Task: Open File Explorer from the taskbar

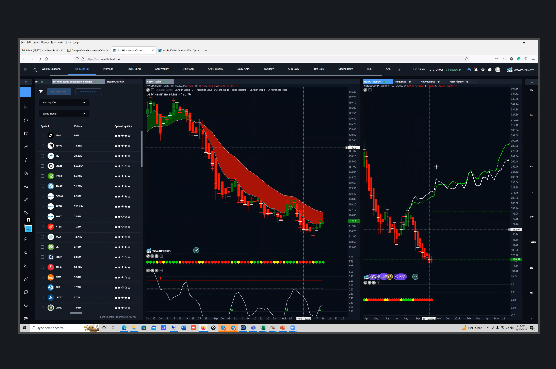Action: click(134, 328)
